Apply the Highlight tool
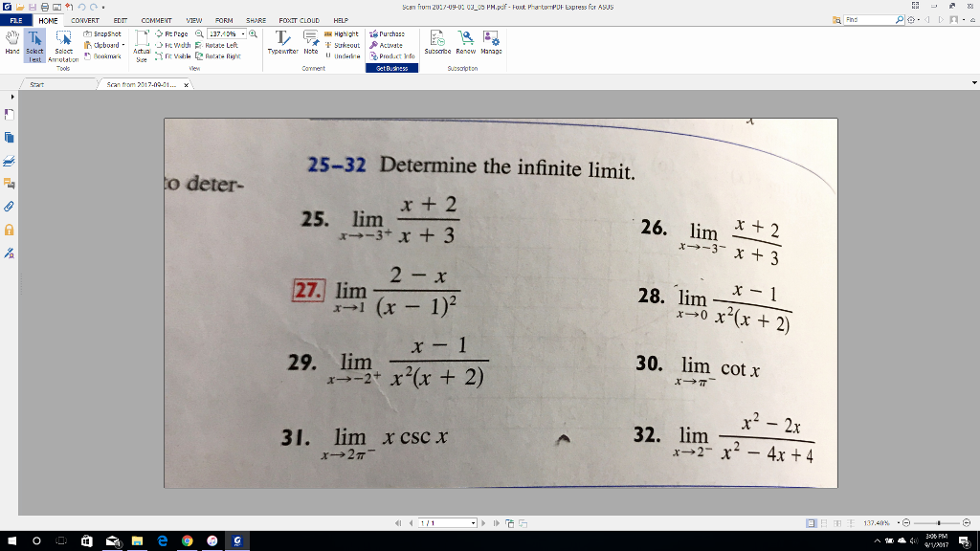The height and width of the screenshot is (551, 980). coord(345,33)
